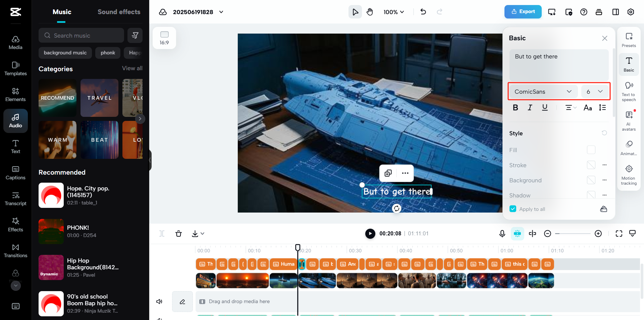Toggle the Shadow style swatch
This screenshot has height=320, width=644.
pyautogui.click(x=591, y=195)
